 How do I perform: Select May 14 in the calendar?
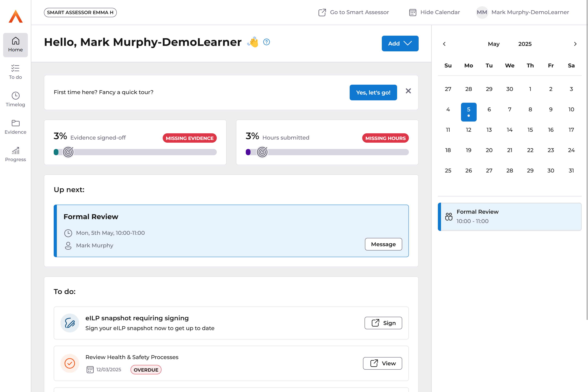[x=509, y=130]
